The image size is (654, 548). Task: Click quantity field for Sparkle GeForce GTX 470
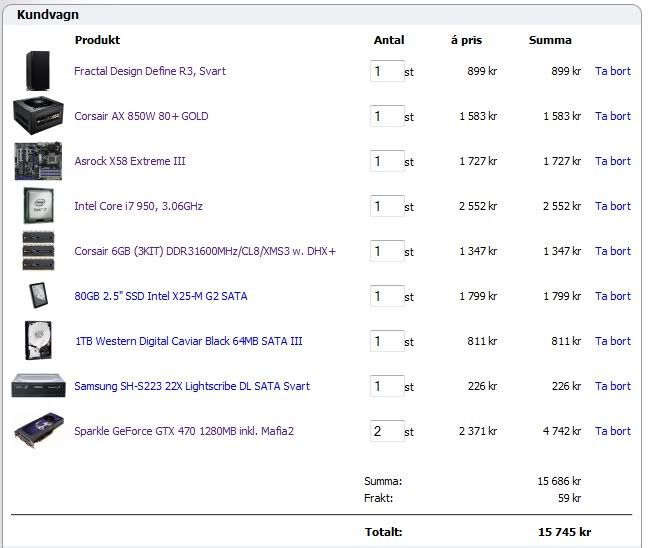pyautogui.click(x=386, y=431)
